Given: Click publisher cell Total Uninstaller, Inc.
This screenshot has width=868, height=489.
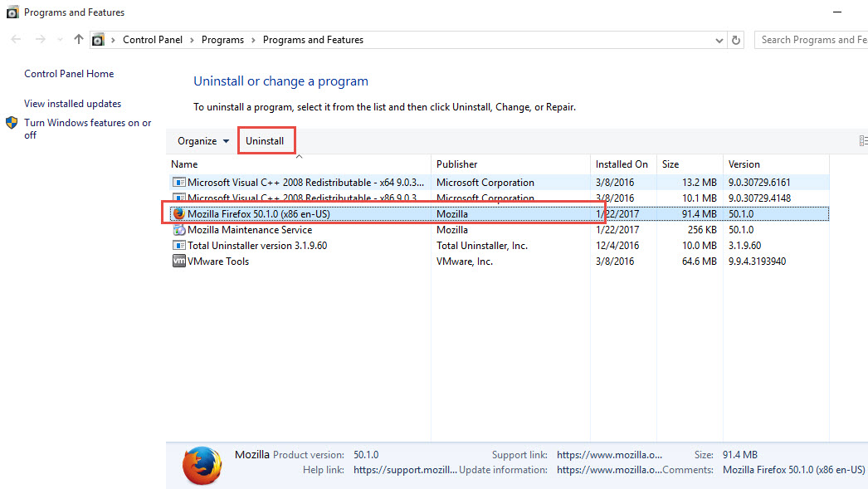Looking at the screenshot, I should 481,246.
